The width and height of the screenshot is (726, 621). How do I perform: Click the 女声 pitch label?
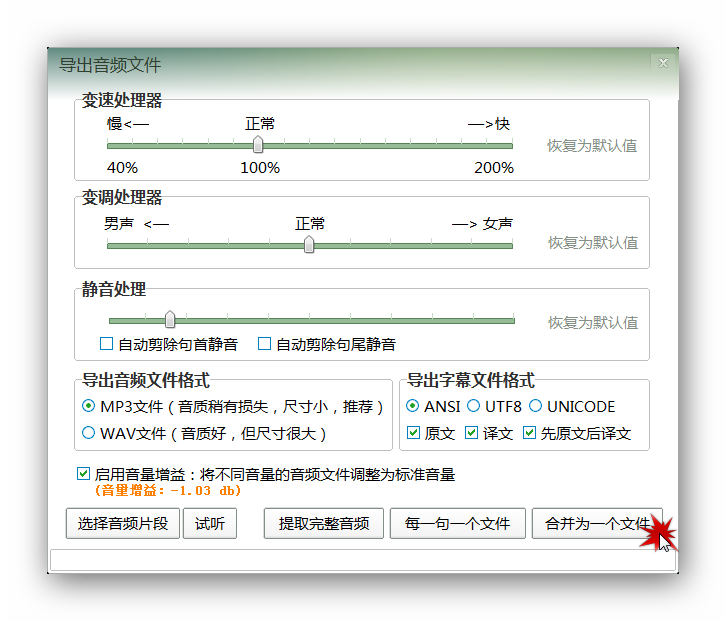point(498,224)
